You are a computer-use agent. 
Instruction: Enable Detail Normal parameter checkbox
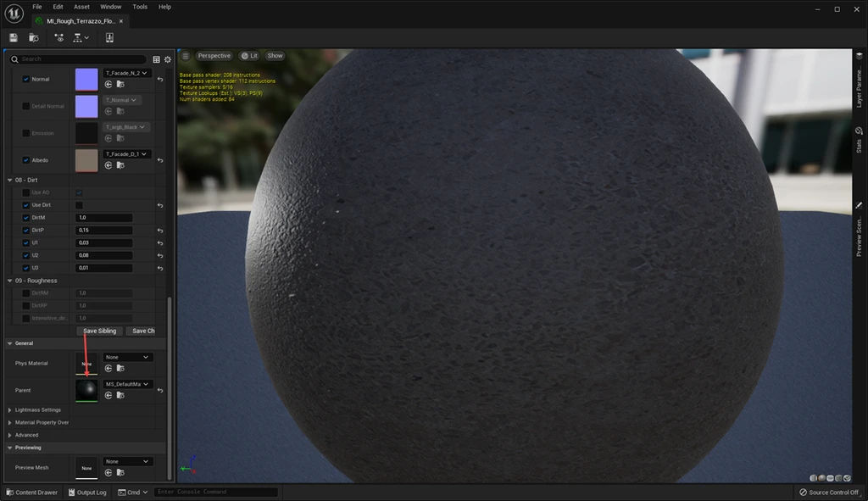pyautogui.click(x=26, y=106)
